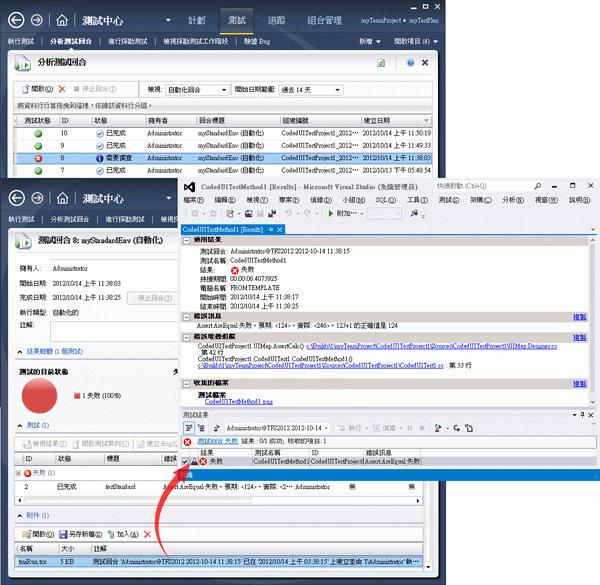
Task: Open File menu in Visual Studio
Action: (193, 200)
